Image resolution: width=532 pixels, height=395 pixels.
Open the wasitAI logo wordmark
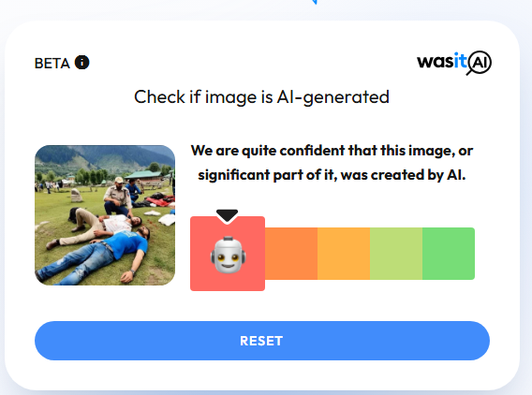(x=454, y=63)
